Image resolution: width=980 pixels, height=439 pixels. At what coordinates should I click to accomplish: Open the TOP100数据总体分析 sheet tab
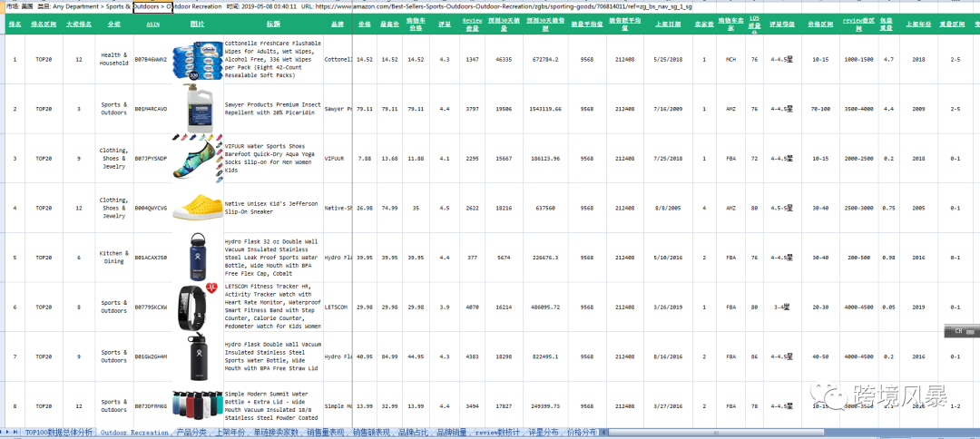point(59,432)
